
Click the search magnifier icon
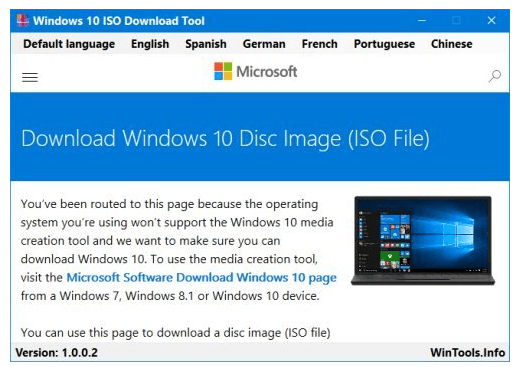pyautogui.click(x=495, y=76)
